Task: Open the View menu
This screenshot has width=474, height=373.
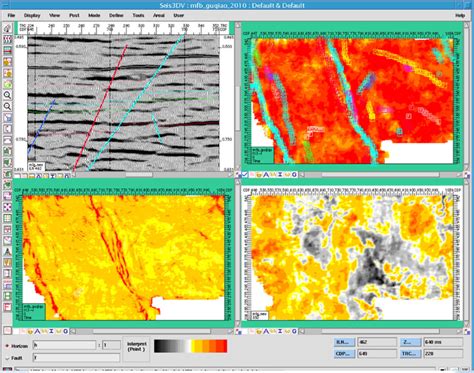Action: pyautogui.click(x=54, y=15)
